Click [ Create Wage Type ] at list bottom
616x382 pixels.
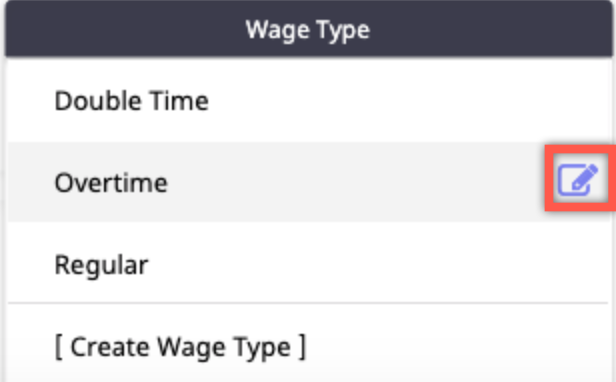click(180, 347)
